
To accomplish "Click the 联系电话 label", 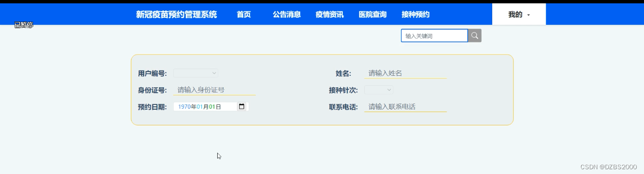I will [x=343, y=107].
